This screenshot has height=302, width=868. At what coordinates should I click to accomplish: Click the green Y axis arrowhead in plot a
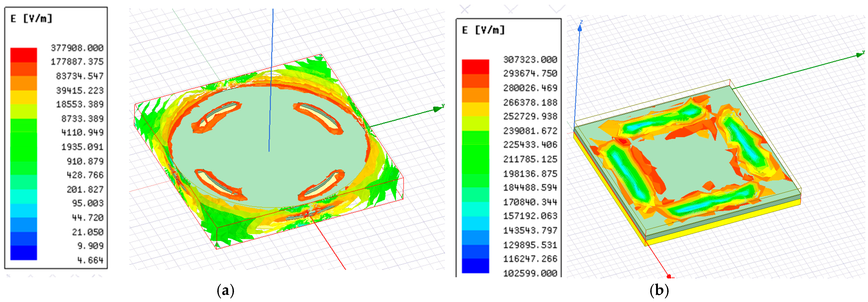pos(437,109)
